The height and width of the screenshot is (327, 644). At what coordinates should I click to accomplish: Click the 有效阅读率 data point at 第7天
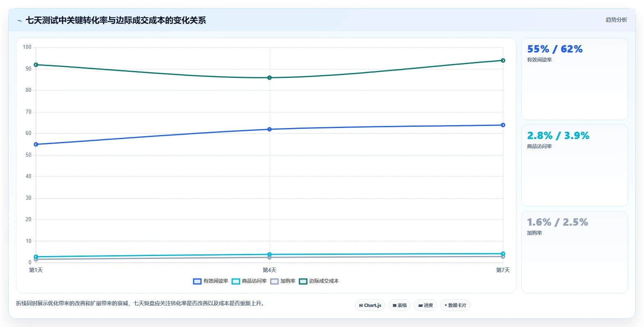click(503, 125)
